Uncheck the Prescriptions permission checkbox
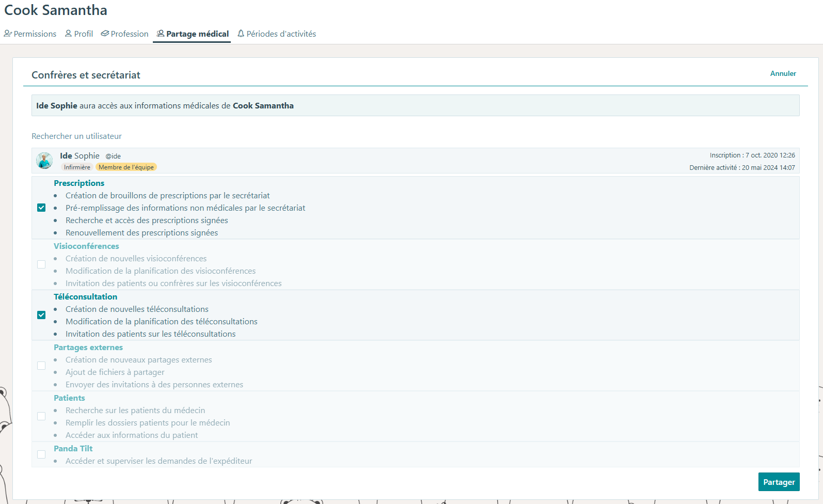The width and height of the screenshot is (823, 504). [41, 208]
